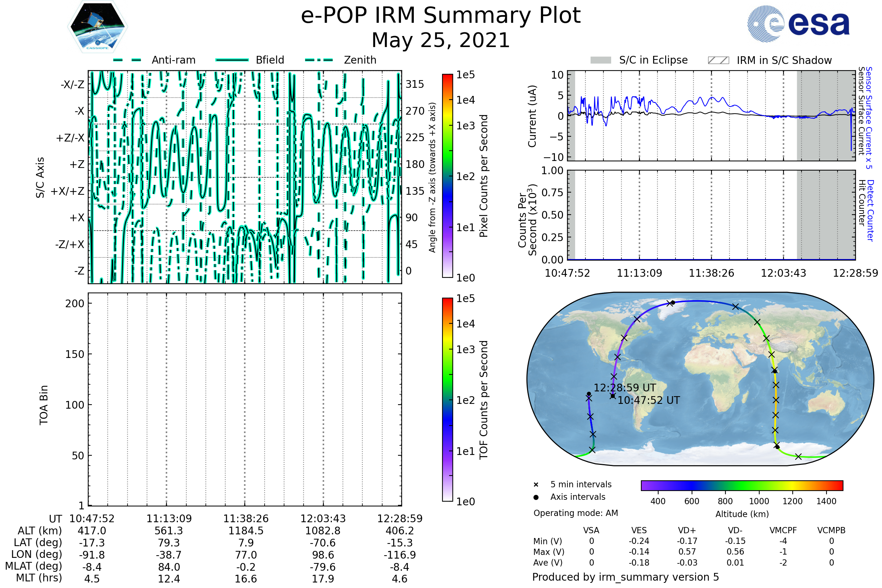The width and height of the screenshot is (882, 588).
Task: Click the Zenith dash-dot legend line
Action: [319, 60]
